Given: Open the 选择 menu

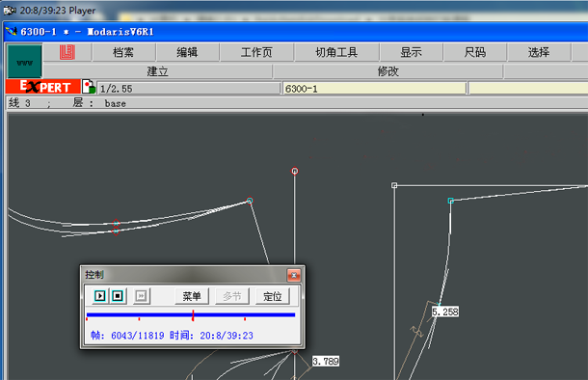Looking at the screenshot, I should click(539, 52).
